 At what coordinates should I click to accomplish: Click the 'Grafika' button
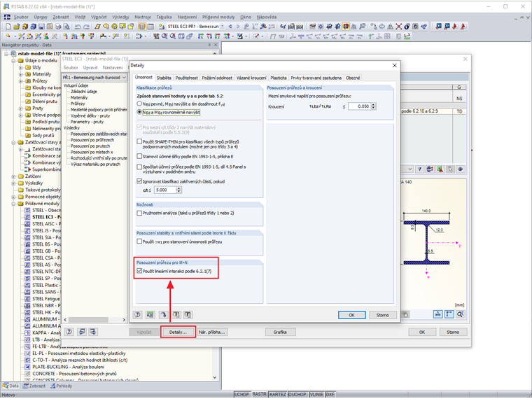(280, 332)
